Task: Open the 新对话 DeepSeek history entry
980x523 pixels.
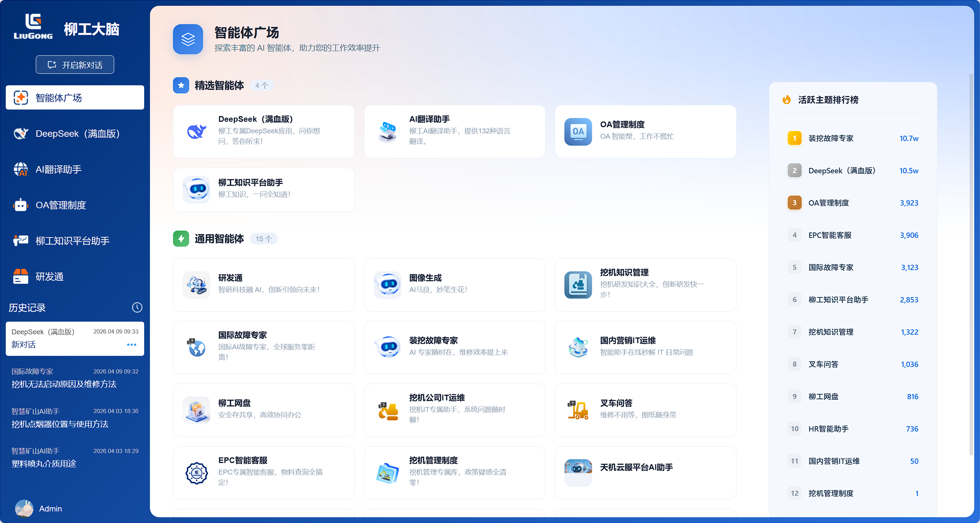Action: pyautogui.click(x=75, y=339)
